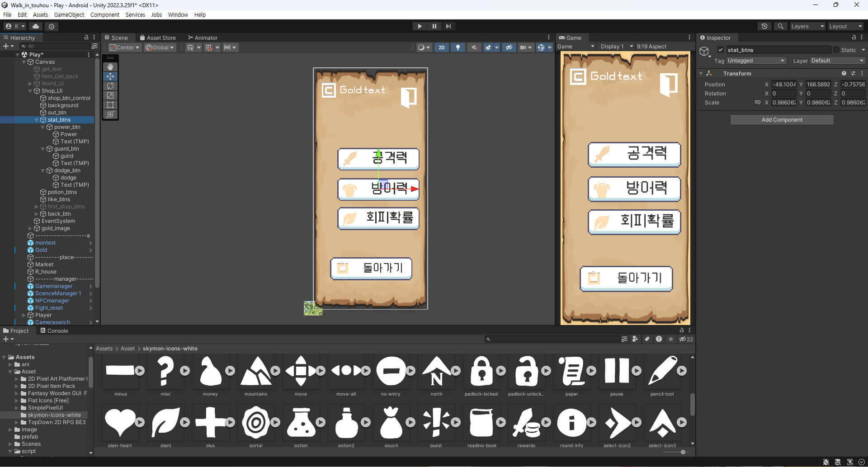The height and width of the screenshot is (467, 868).
Task: Select the Rect tool
Action: [x=110, y=105]
